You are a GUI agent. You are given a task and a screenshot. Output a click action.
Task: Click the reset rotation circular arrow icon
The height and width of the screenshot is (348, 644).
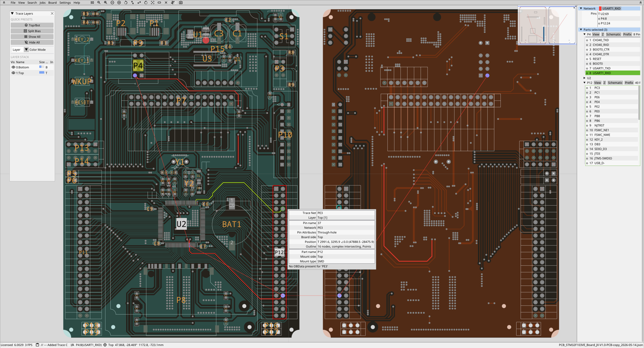click(x=146, y=3)
